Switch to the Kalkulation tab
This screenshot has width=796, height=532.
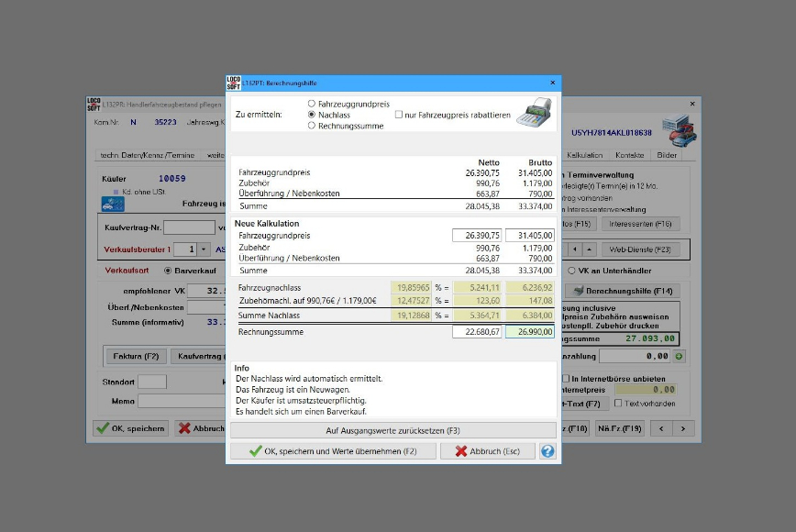584,155
